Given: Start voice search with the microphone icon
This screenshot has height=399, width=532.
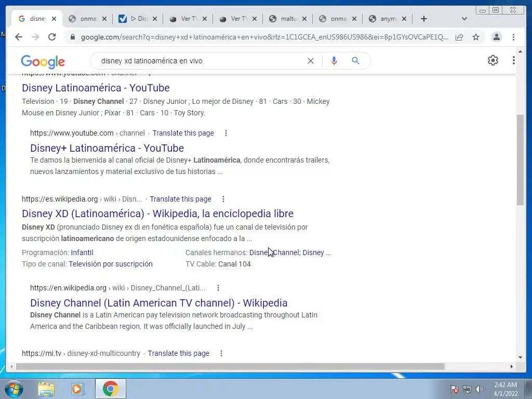Looking at the screenshot, I should point(334,61).
